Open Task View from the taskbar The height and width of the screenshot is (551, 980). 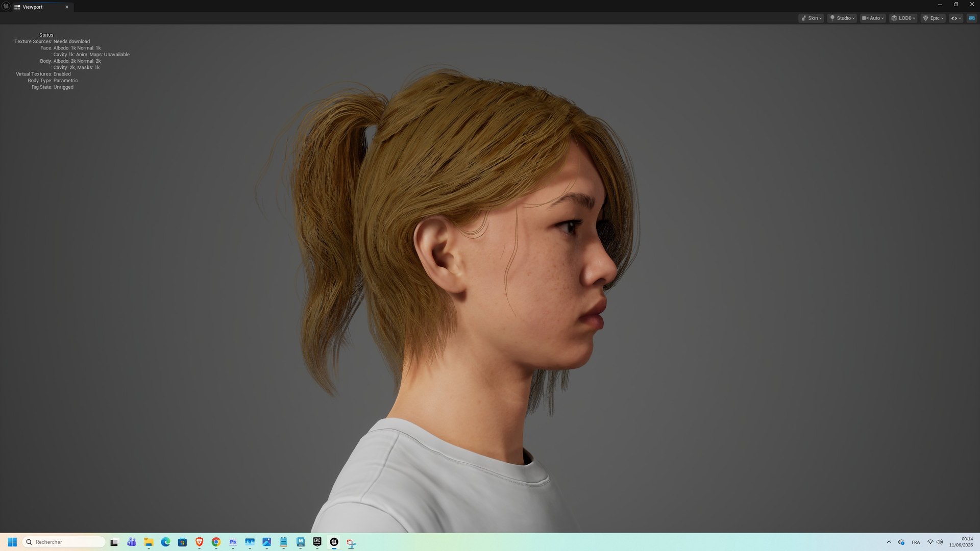(114, 542)
